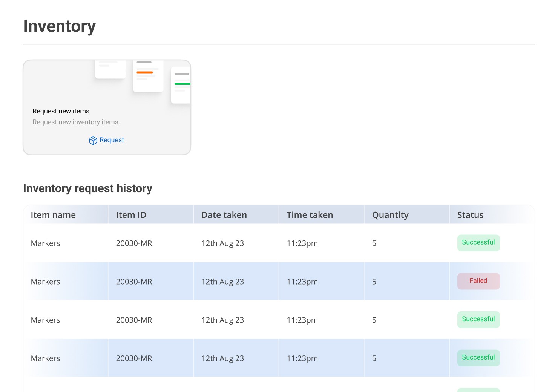The width and height of the screenshot is (558, 392).
Task: Click the Status column header
Action: pos(470,215)
